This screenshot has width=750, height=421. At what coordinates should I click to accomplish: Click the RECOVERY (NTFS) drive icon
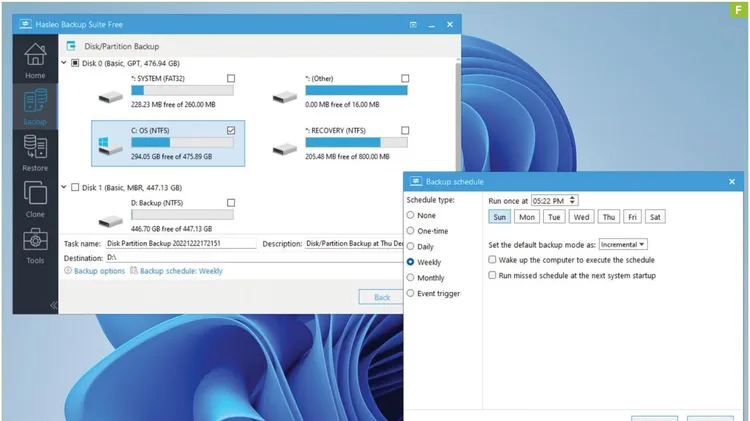pos(285,150)
